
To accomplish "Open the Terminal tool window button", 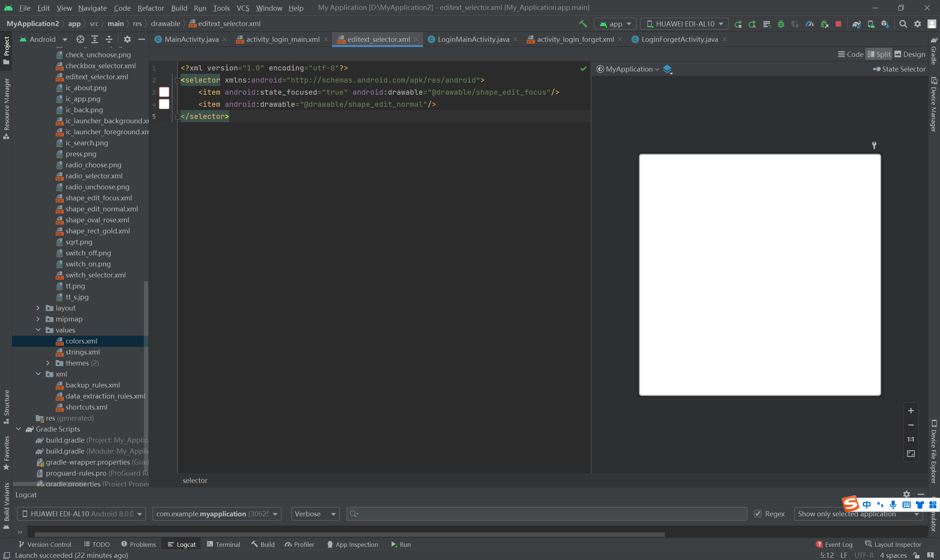I will pos(224,544).
